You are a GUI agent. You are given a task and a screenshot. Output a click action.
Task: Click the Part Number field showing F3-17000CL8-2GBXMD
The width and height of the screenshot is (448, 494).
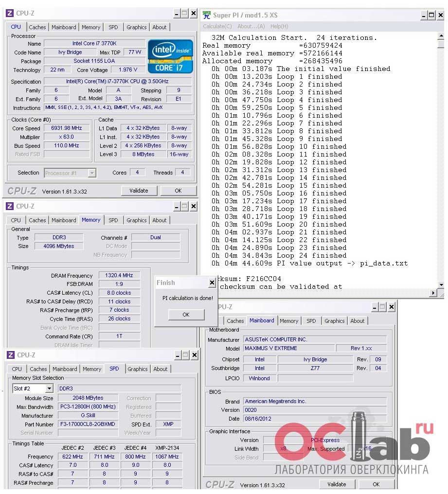(x=88, y=424)
